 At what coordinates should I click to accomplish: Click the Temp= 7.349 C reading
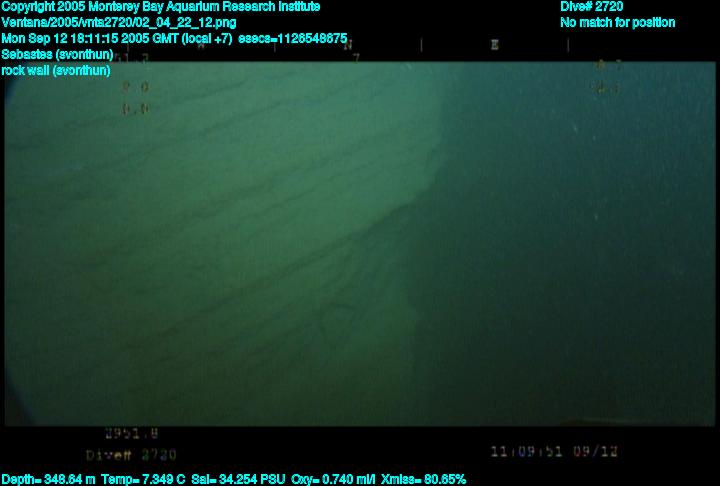tap(143, 480)
